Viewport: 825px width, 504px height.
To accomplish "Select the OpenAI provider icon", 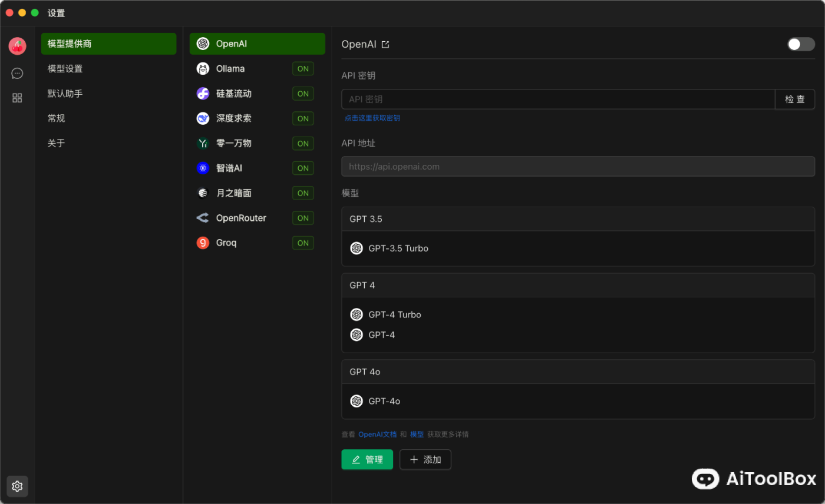I will click(x=203, y=43).
